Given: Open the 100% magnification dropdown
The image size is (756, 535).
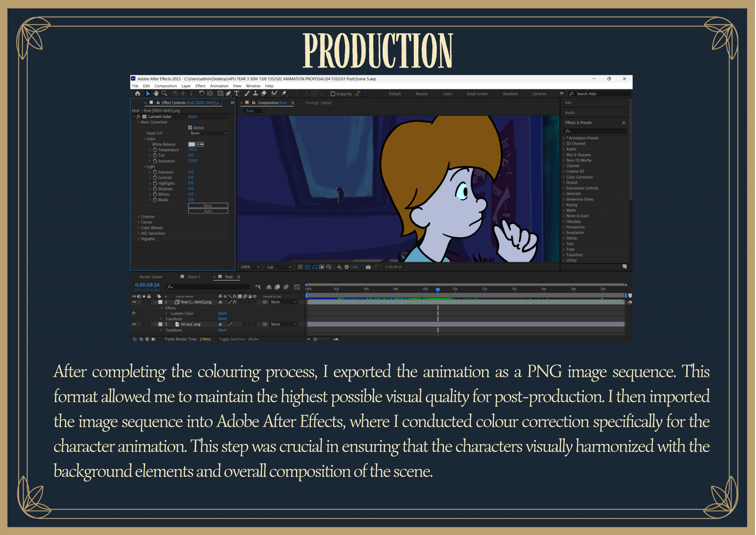Looking at the screenshot, I should click(x=250, y=267).
